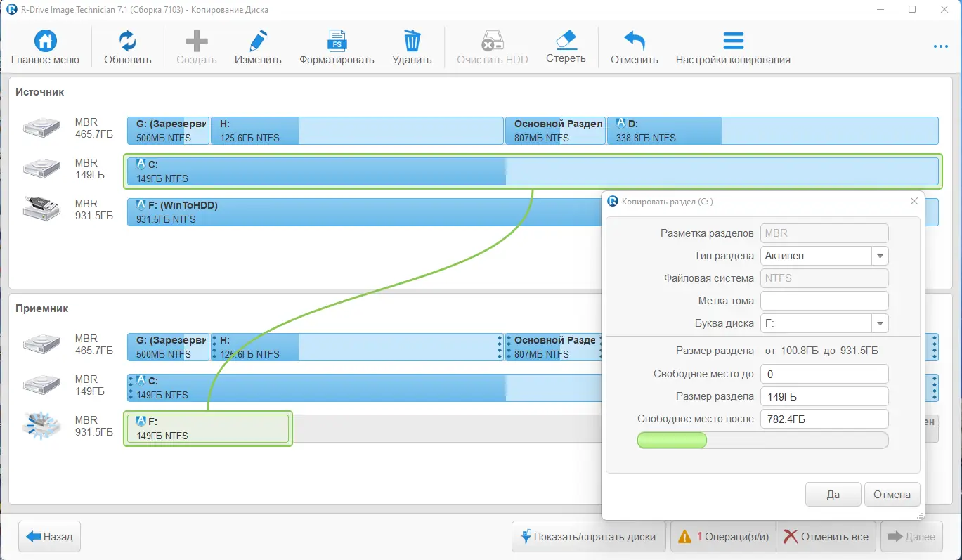Click Показать/спрятать диски button
Screen dimensions: 962x560
click(589, 537)
